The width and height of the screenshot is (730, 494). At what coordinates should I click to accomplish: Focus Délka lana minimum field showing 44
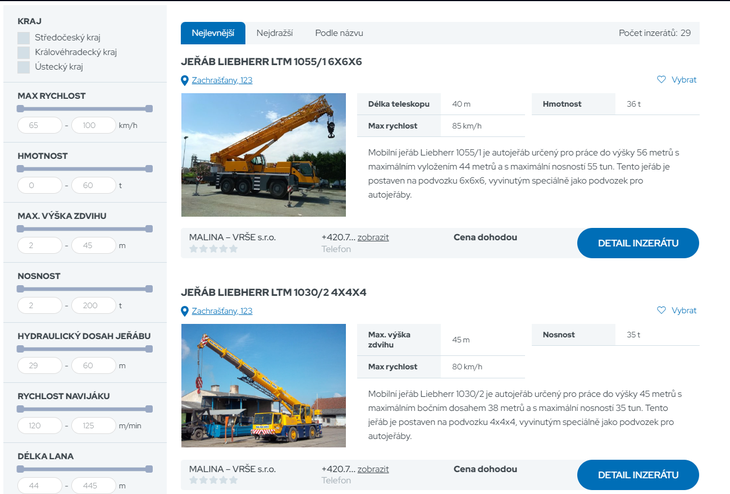[x=40, y=486]
